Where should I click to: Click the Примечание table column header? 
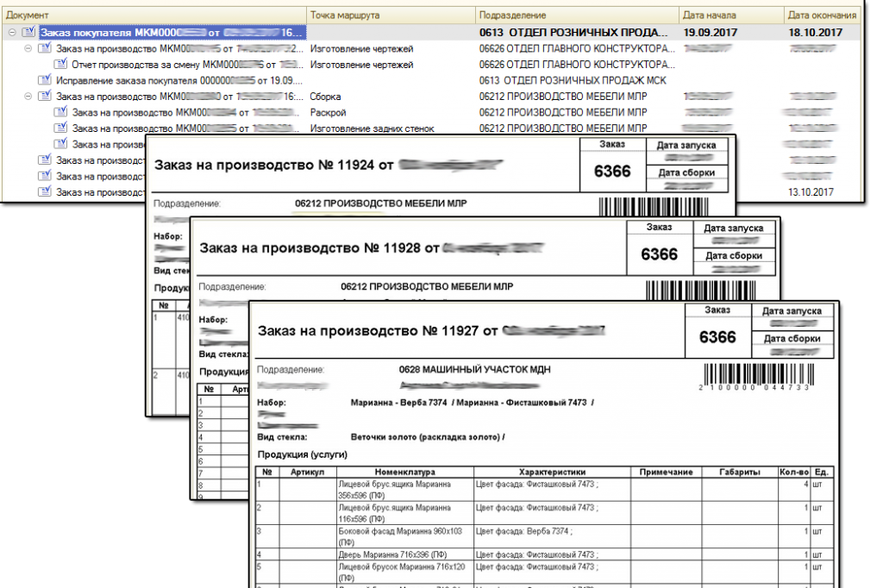(666, 472)
